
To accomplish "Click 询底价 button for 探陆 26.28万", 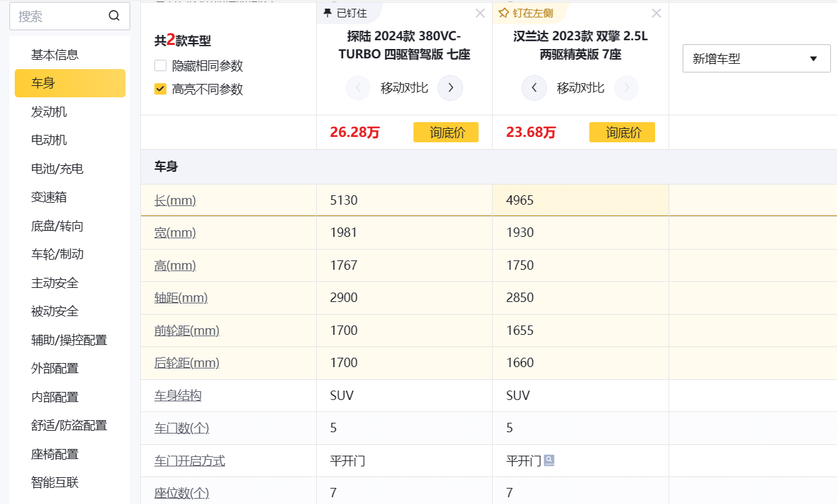I will point(446,132).
